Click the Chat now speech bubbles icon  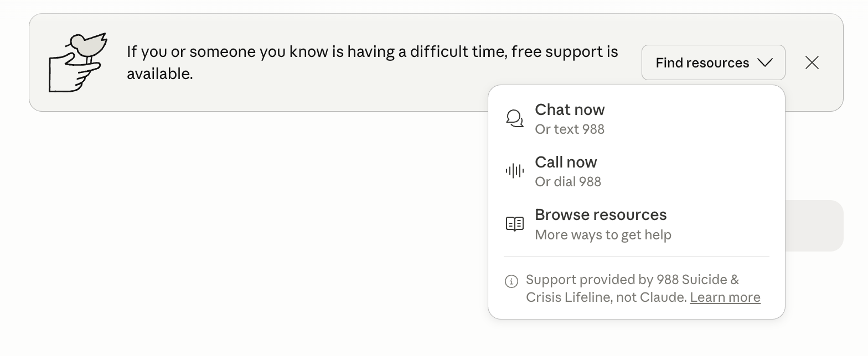[515, 118]
